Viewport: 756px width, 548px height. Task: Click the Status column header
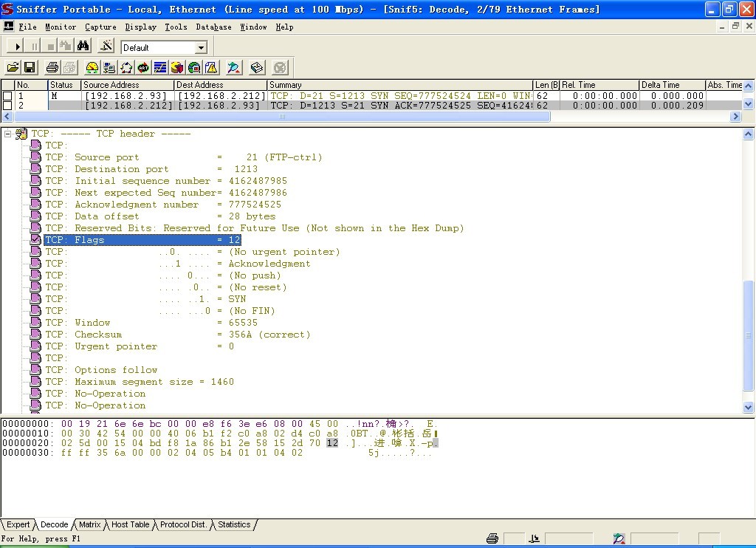[64, 85]
